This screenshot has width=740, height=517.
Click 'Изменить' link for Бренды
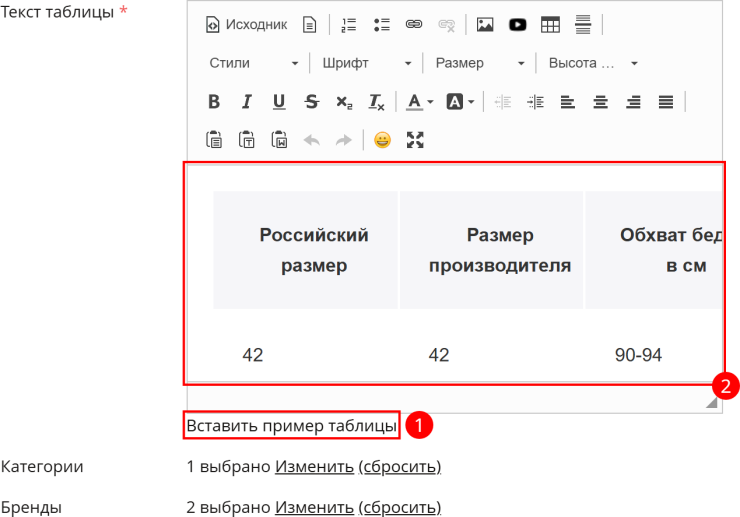point(314,507)
